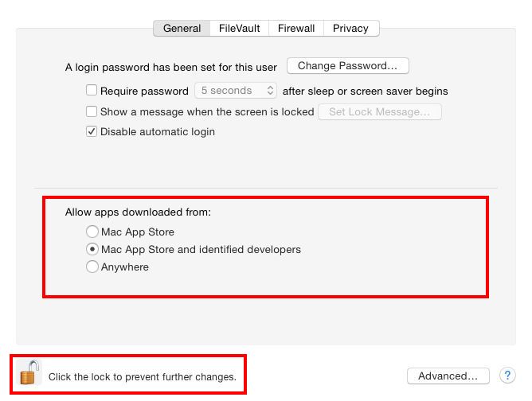Click the padlock icon to lock settings

(x=29, y=373)
